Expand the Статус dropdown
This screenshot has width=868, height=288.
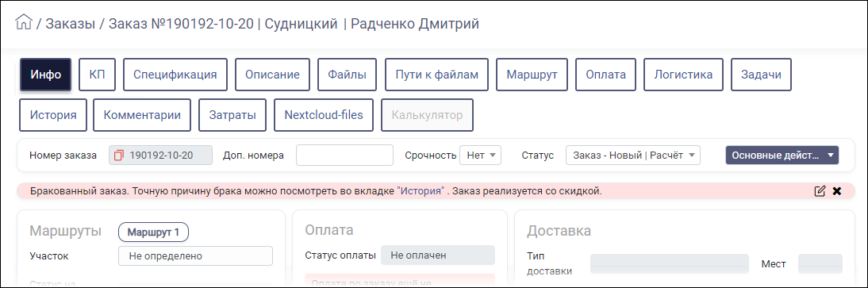[632, 155]
